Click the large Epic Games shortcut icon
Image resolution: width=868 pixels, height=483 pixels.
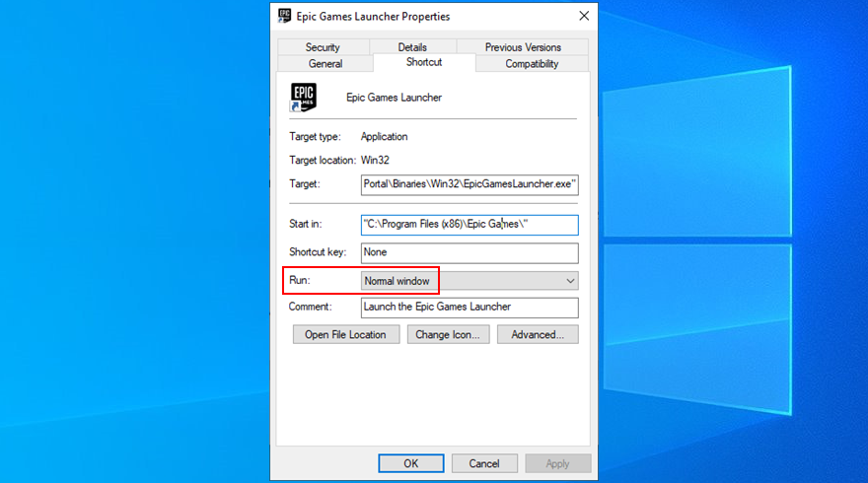click(303, 98)
